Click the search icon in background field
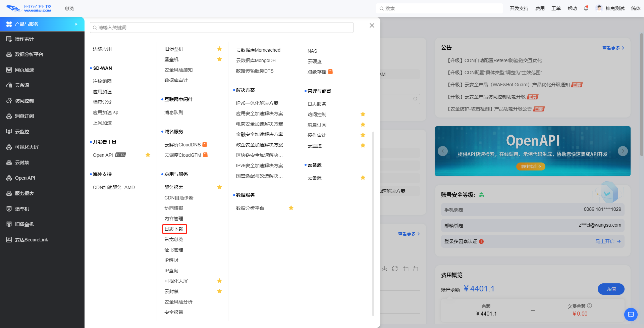 tap(415, 99)
